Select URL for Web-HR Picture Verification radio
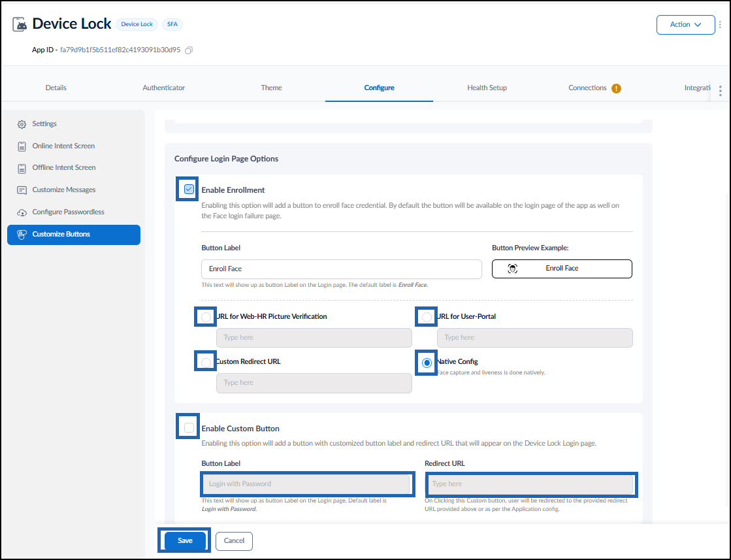The width and height of the screenshot is (731, 560). [x=206, y=317]
